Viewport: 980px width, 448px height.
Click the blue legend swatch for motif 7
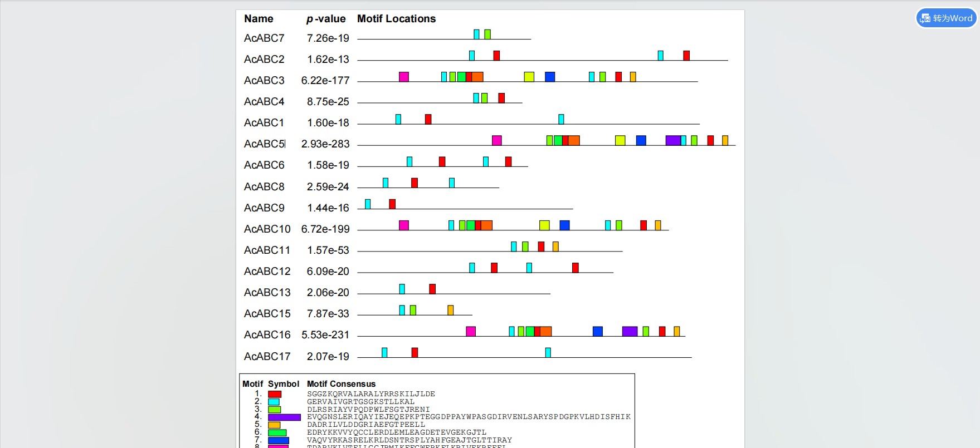[x=279, y=440]
